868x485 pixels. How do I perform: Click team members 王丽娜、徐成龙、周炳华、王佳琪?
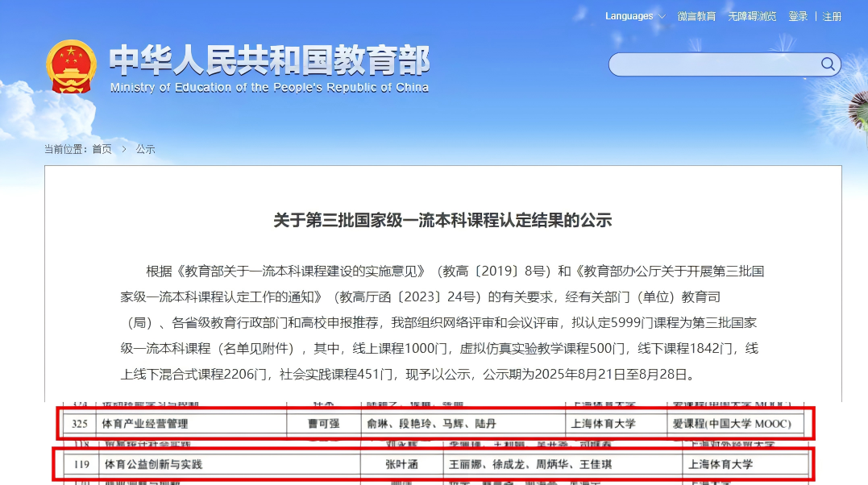pos(530,465)
